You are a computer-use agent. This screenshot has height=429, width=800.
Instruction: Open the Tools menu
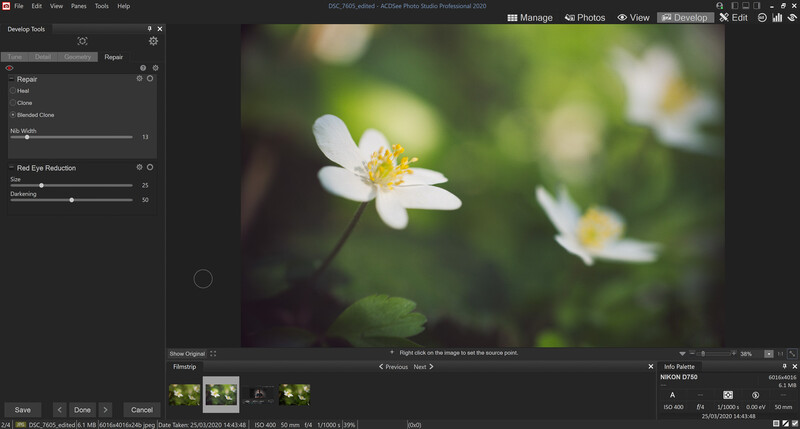[x=102, y=6]
